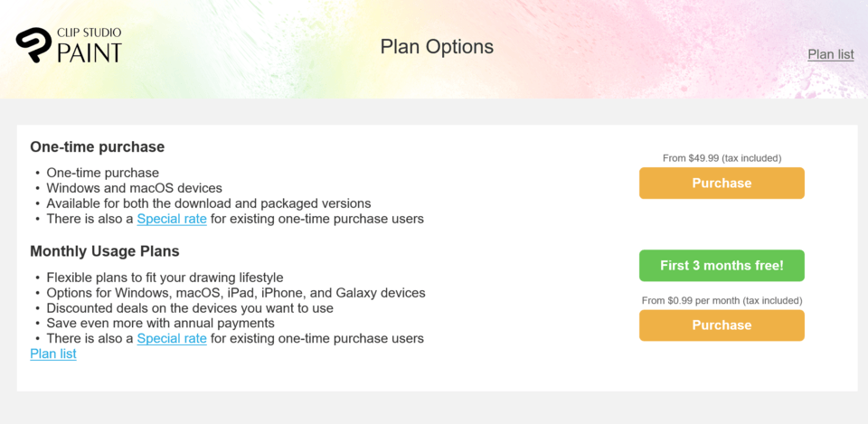Click the Discounted deals on devices bullet

(x=190, y=308)
